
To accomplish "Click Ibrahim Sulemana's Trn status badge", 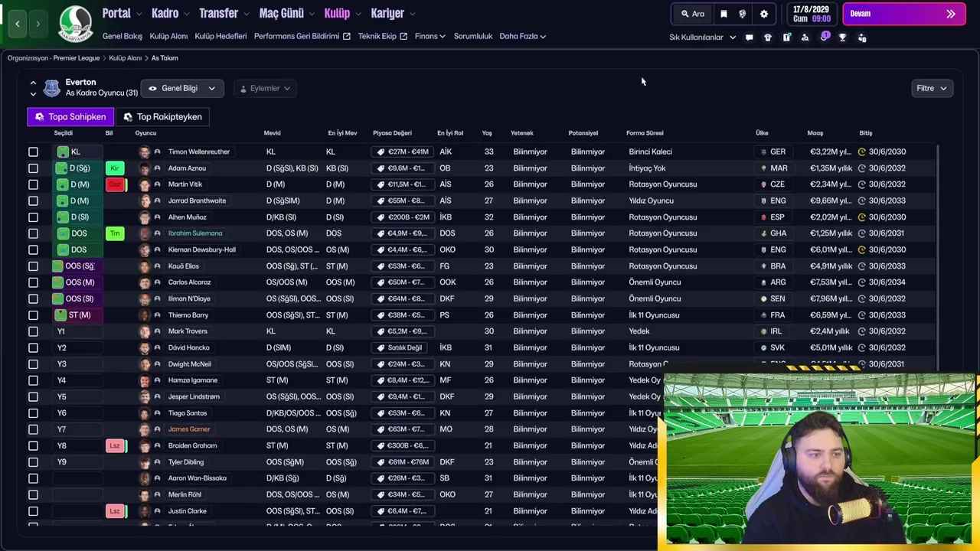I will tap(115, 233).
